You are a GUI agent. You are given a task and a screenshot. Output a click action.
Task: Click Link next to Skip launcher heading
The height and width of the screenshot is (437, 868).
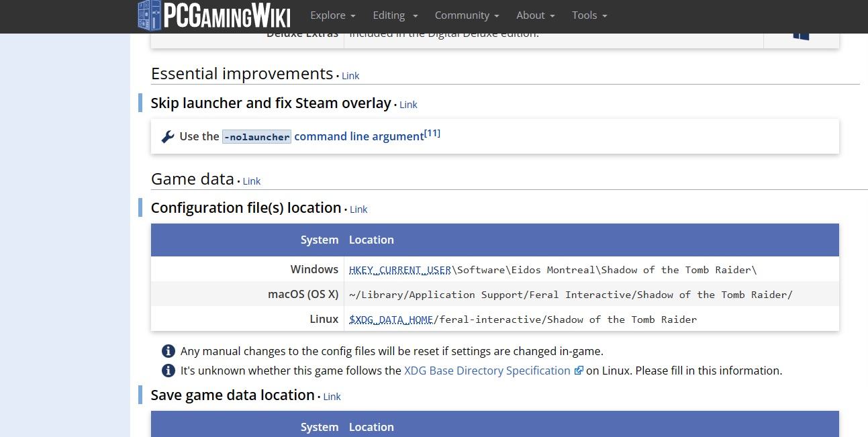(x=408, y=105)
